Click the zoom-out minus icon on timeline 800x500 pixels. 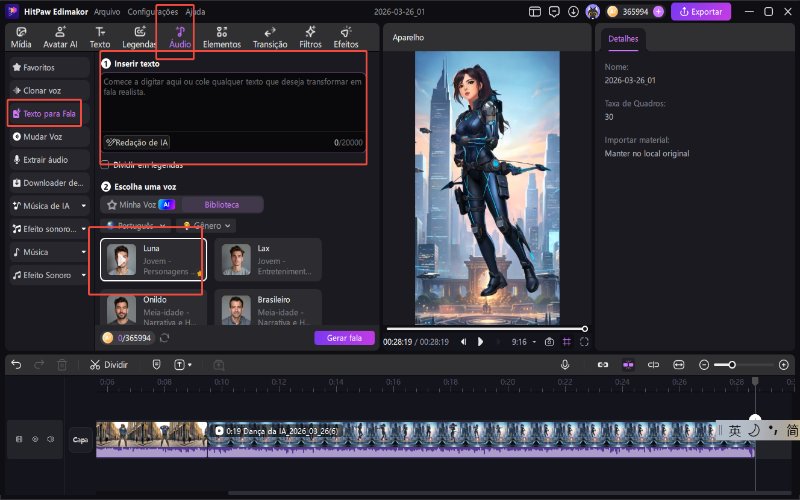(704, 365)
